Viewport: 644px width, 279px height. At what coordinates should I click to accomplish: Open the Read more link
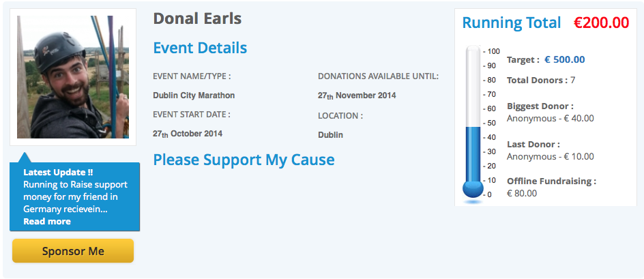click(x=47, y=221)
